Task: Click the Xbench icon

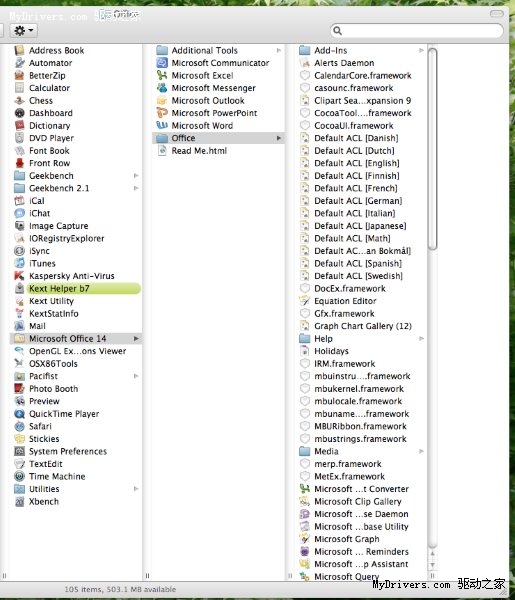Action: coord(19,502)
